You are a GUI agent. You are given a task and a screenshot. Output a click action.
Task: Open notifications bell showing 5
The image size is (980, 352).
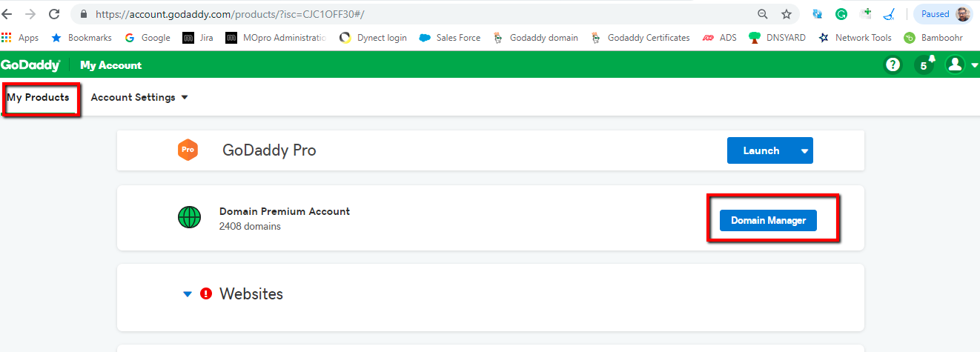[x=925, y=64]
